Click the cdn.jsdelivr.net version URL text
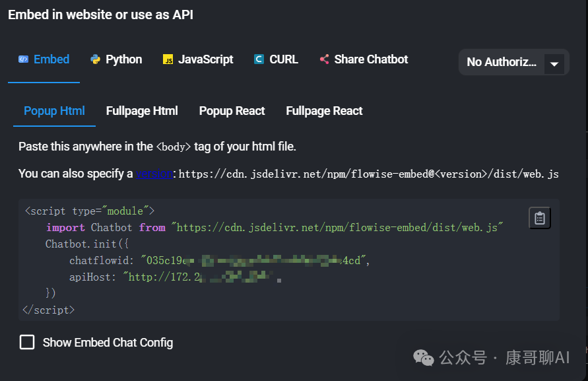This screenshot has width=588, height=381. click(369, 174)
